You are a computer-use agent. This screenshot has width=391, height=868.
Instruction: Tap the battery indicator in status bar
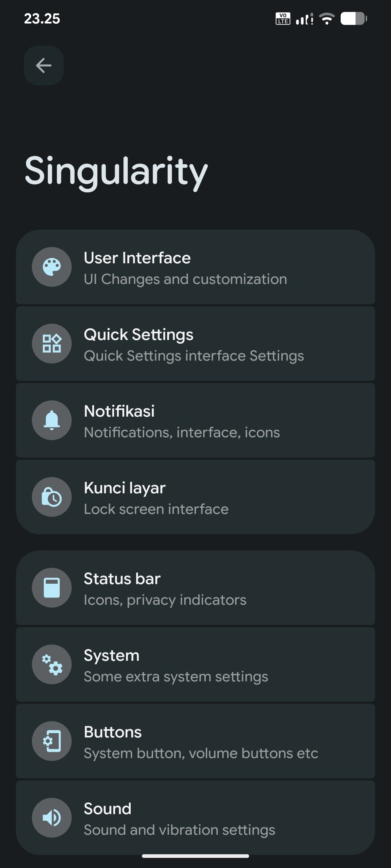coord(354,18)
